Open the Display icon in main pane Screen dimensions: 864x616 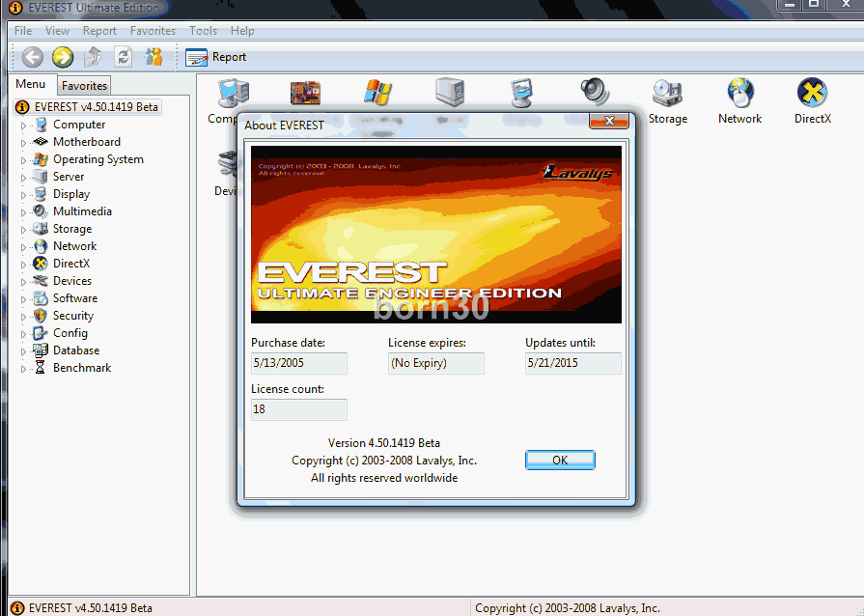pyautogui.click(x=521, y=93)
